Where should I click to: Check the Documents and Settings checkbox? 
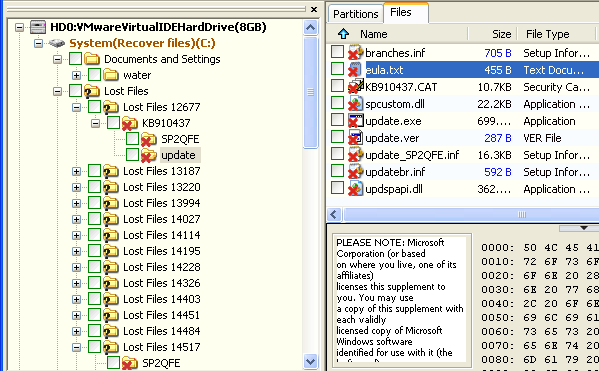(76, 59)
